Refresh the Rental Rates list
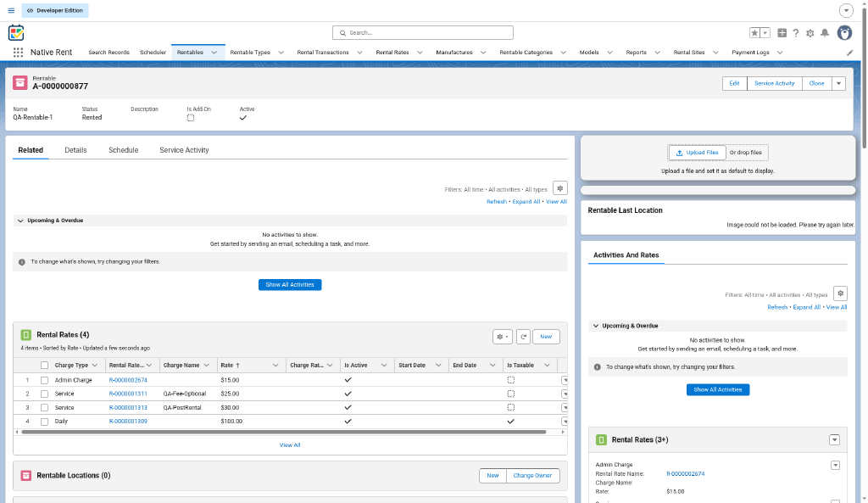 [x=523, y=337]
